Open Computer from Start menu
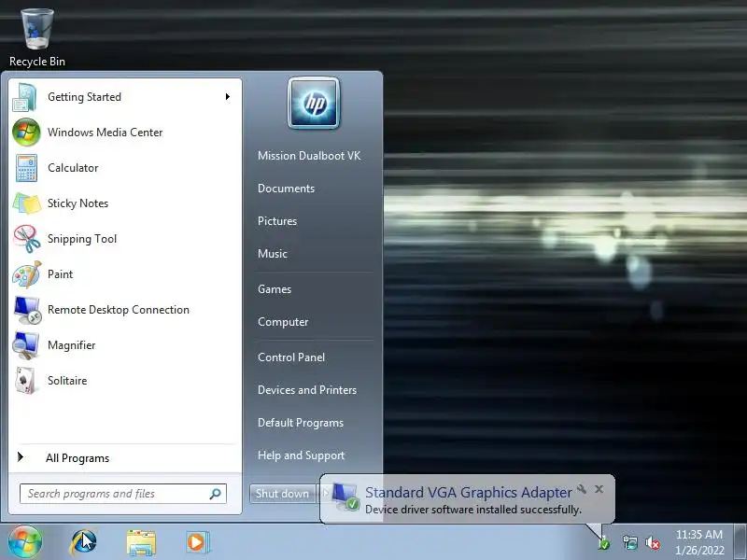The width and height of the screenshot is (747, 560). click(283, 322)
